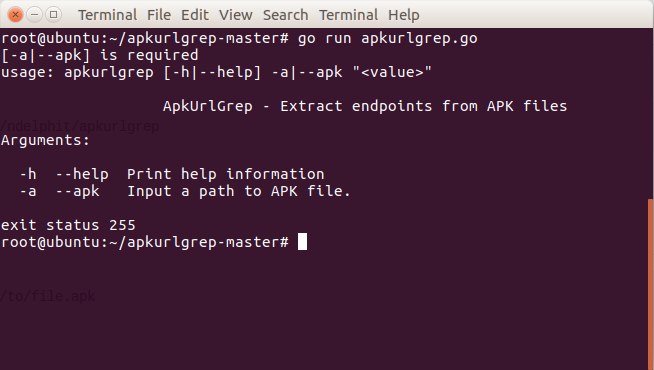Click the 'exit status 255' output line
654x370 pixels.
coord(68,225)
